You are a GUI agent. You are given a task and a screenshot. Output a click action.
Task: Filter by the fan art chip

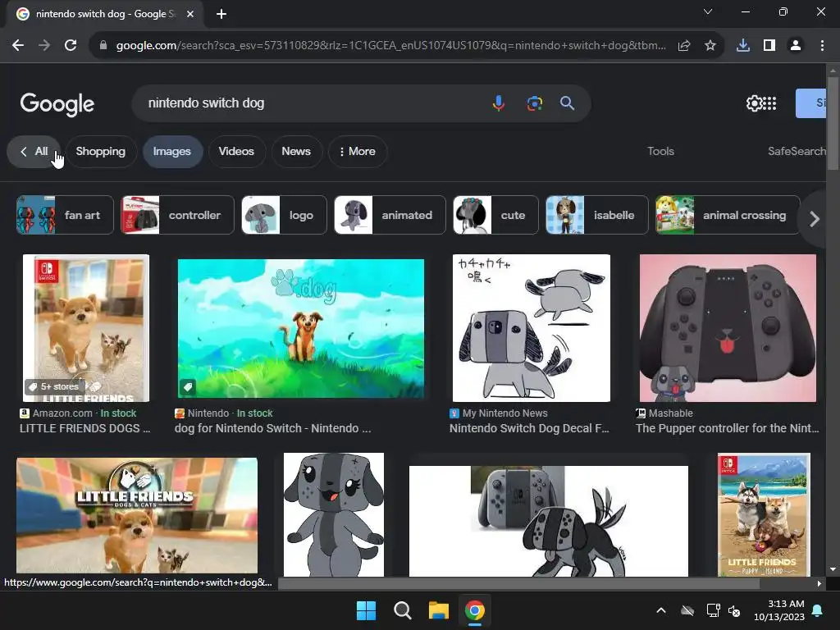click(65, 215)
